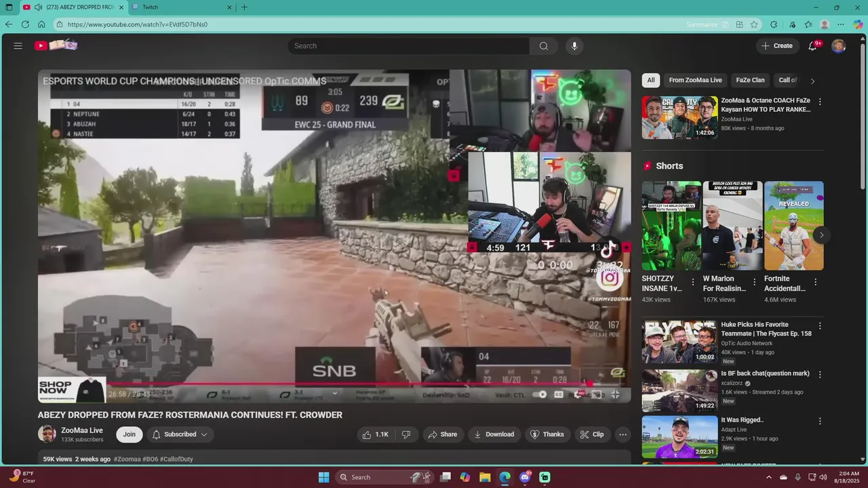Image resolution: width=868 pixels, height=488 pixels.
Task: Add this page to browser favorites
Action: (x=754, y=24)
